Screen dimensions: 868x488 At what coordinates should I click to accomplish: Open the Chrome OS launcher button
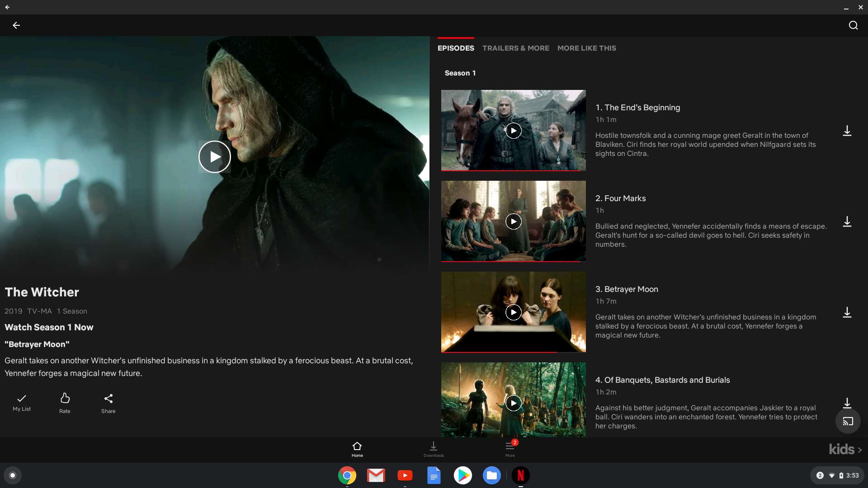point(13,475)
